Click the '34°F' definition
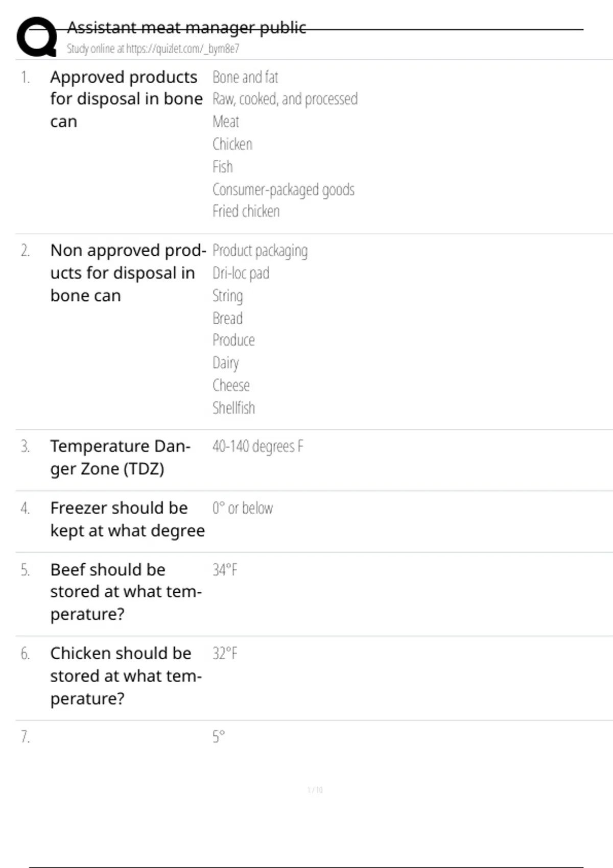 [225, 570]
